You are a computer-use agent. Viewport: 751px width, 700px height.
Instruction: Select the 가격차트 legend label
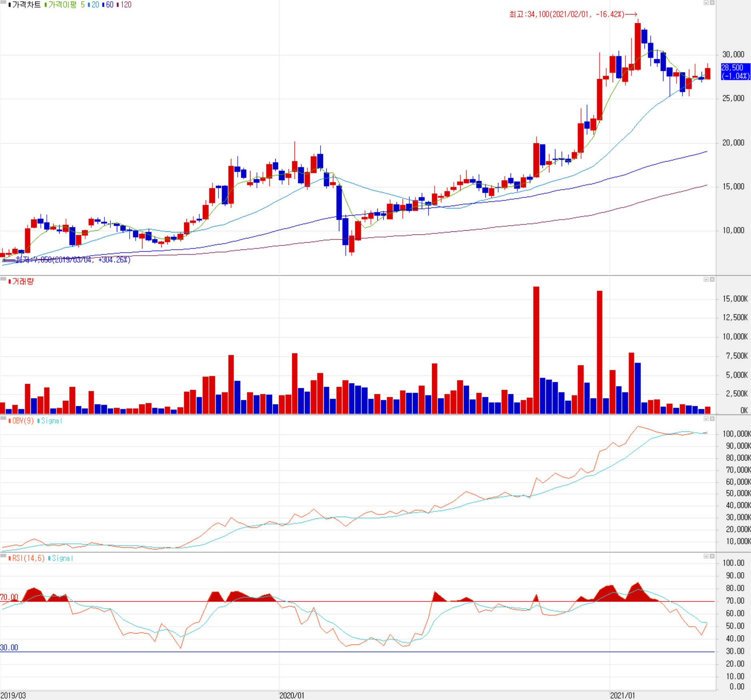click(x=26, y=5)
